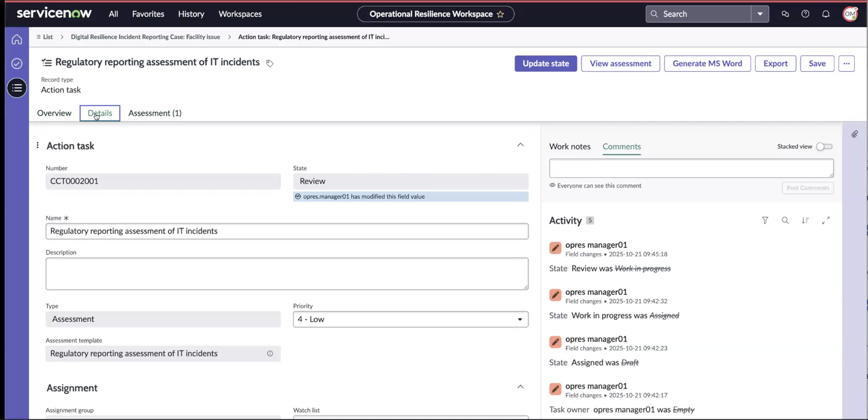Screen dimensions: 868x420
Task: Open the History menu
Action: 191,14
